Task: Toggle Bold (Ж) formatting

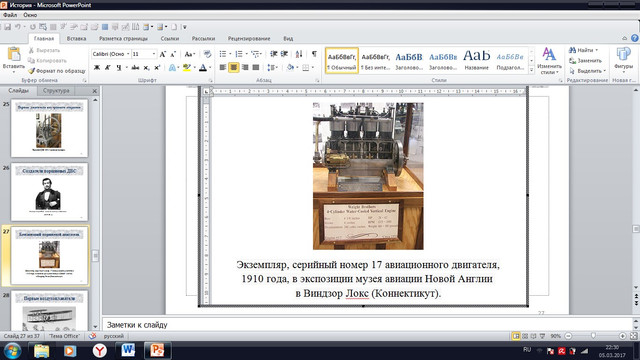Action: point(97,67)
